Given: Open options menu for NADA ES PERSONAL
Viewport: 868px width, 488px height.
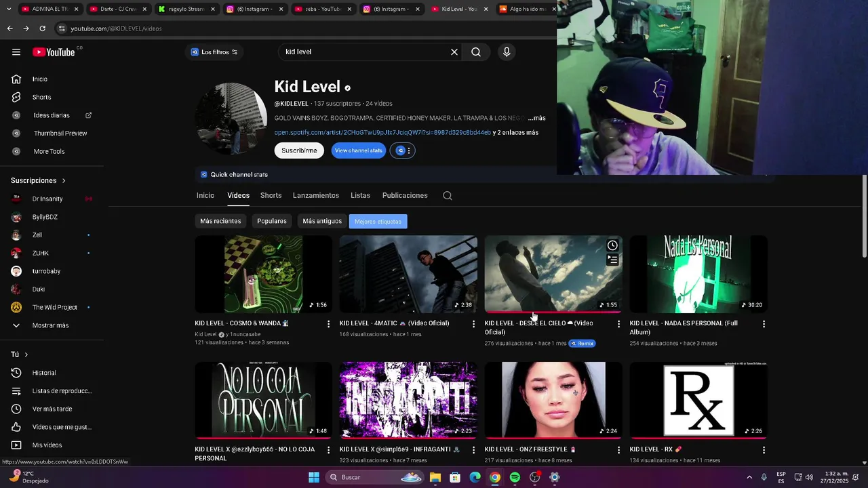Looking at the screenshot, I should coord(764,324).
